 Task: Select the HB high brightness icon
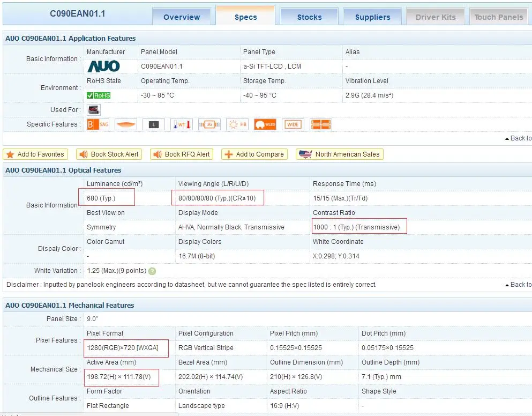237,124
